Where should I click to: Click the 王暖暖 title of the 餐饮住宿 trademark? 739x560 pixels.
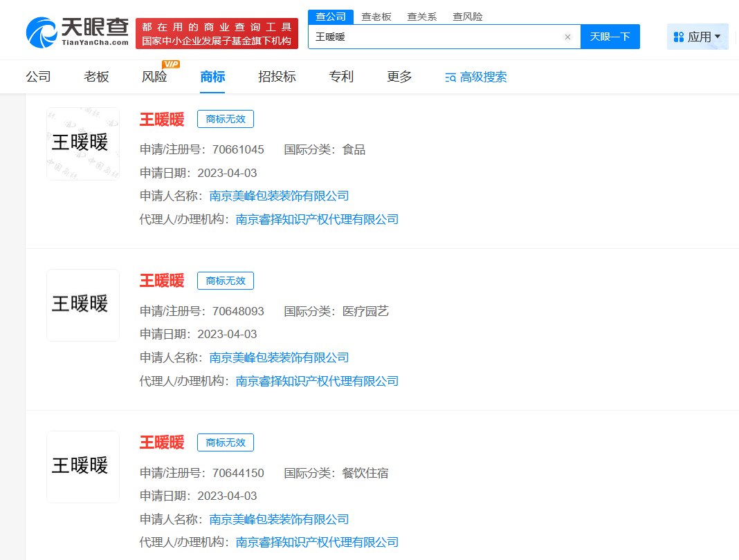click(x=162, y=442)
